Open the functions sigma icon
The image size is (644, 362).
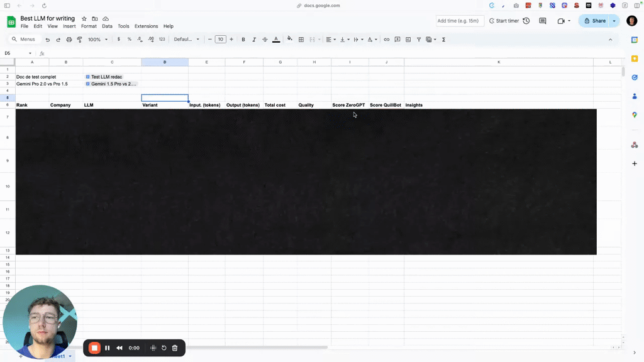click(x=443, y=40)
